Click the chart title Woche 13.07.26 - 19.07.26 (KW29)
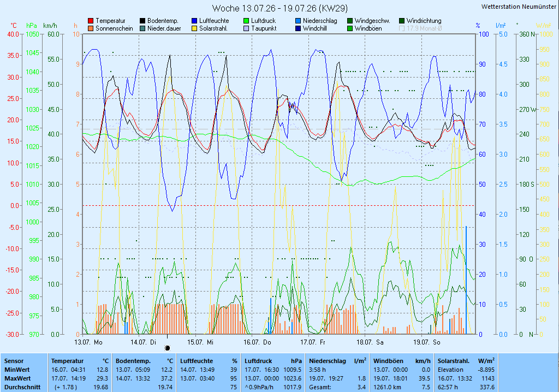This screenshot has height=392, width=559. pos(280,8)
